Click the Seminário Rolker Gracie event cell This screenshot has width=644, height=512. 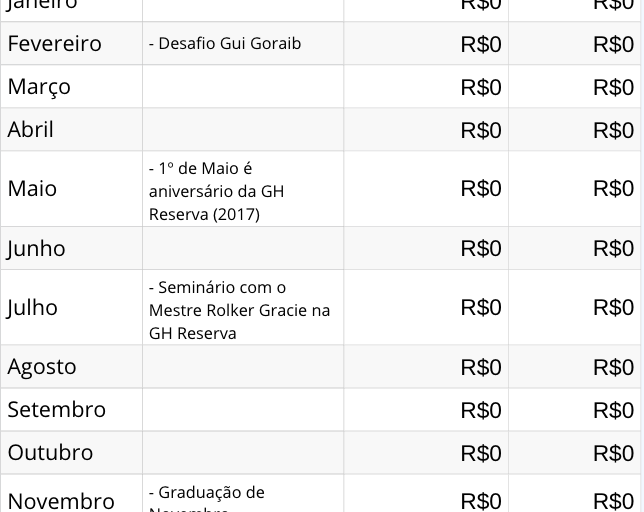coord(240,310)
